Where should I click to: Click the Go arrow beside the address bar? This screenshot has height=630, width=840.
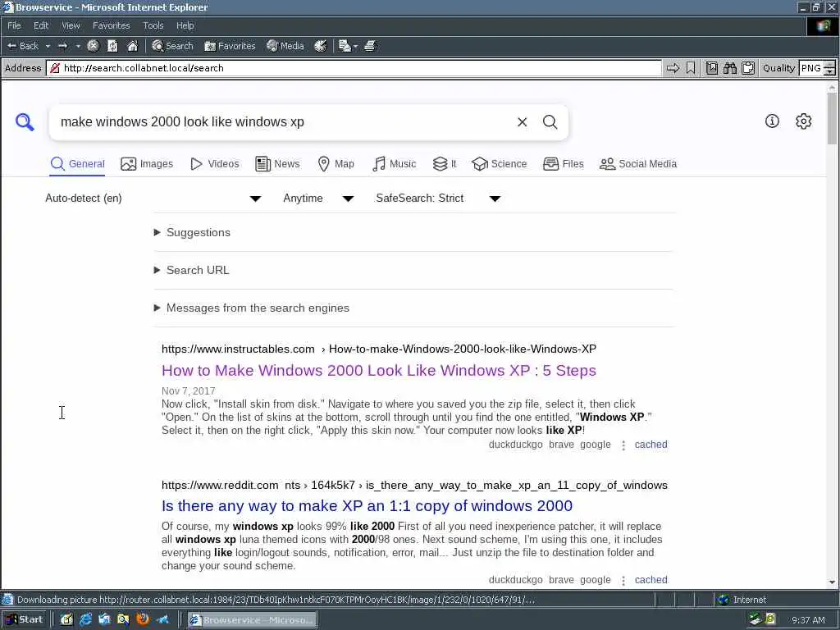click(673, 68)
